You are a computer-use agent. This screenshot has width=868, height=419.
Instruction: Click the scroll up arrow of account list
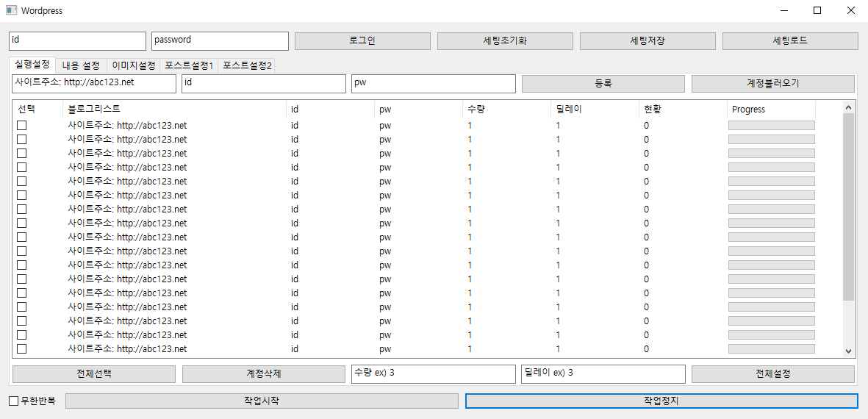(848, 107)
